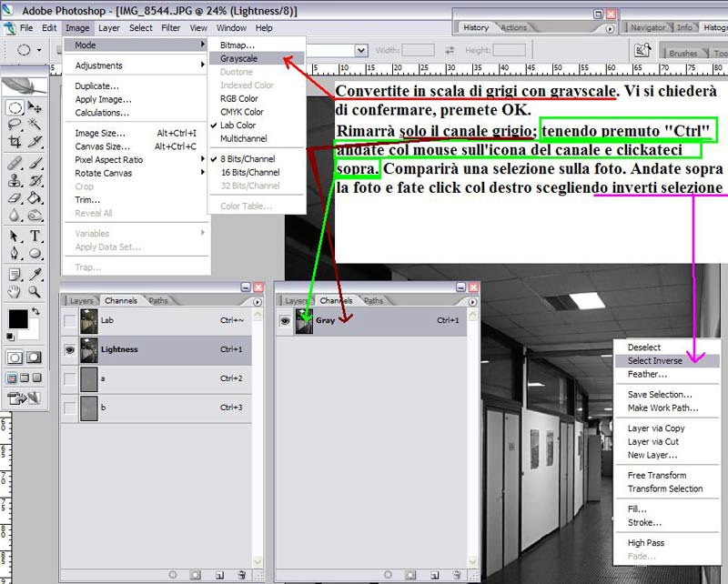The image size is (728, 584).
Task: Show the Lab composite channel visibility box
Action: [70, 320]
